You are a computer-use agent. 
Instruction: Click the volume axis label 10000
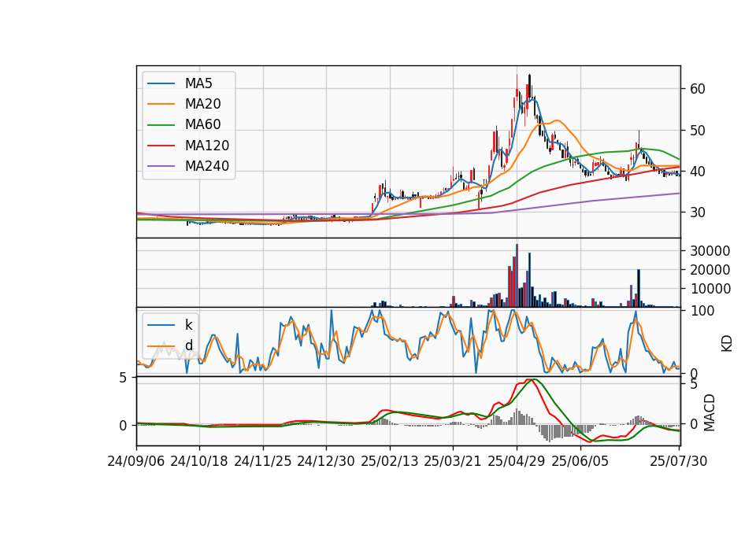coord(710,289)
